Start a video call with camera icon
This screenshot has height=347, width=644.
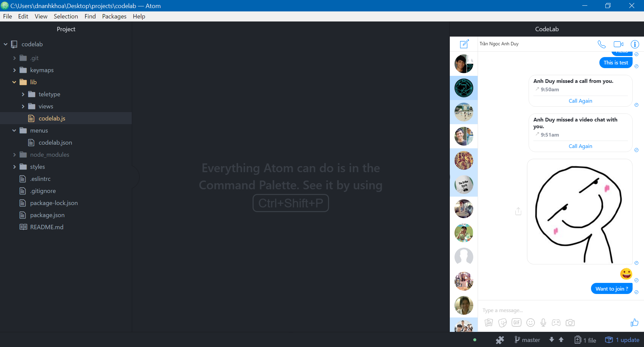point(619,44)
